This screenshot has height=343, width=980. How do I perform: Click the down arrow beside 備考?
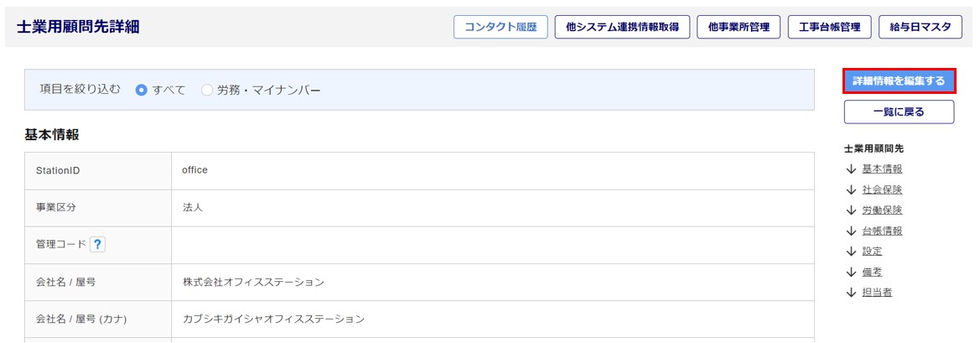coord(851,272)
